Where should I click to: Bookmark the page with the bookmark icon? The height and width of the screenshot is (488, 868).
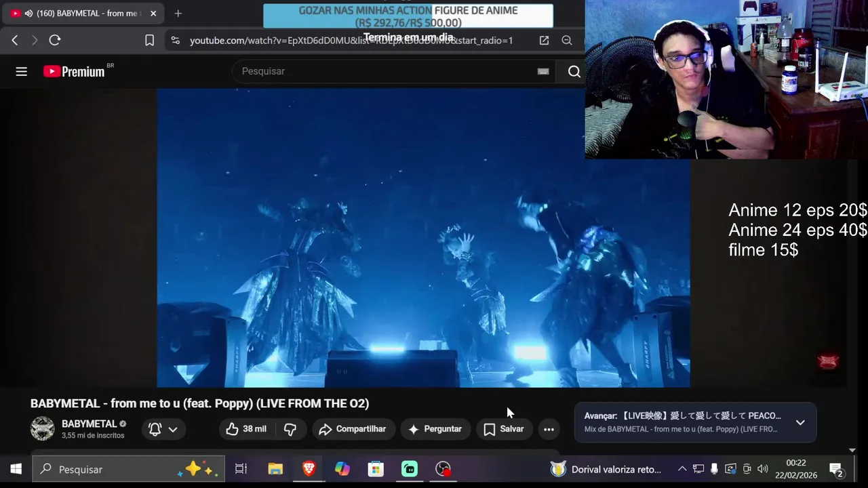[x=149, y=41]
